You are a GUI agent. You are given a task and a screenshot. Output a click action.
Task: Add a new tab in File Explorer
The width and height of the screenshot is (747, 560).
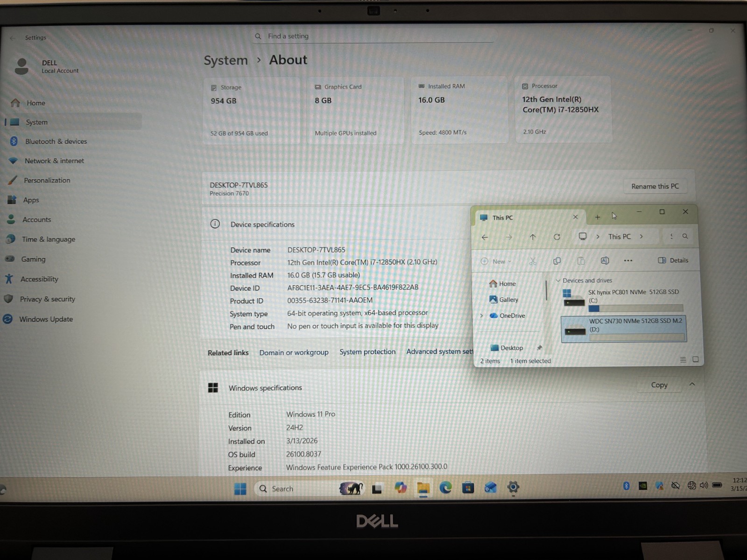[597, 217]
